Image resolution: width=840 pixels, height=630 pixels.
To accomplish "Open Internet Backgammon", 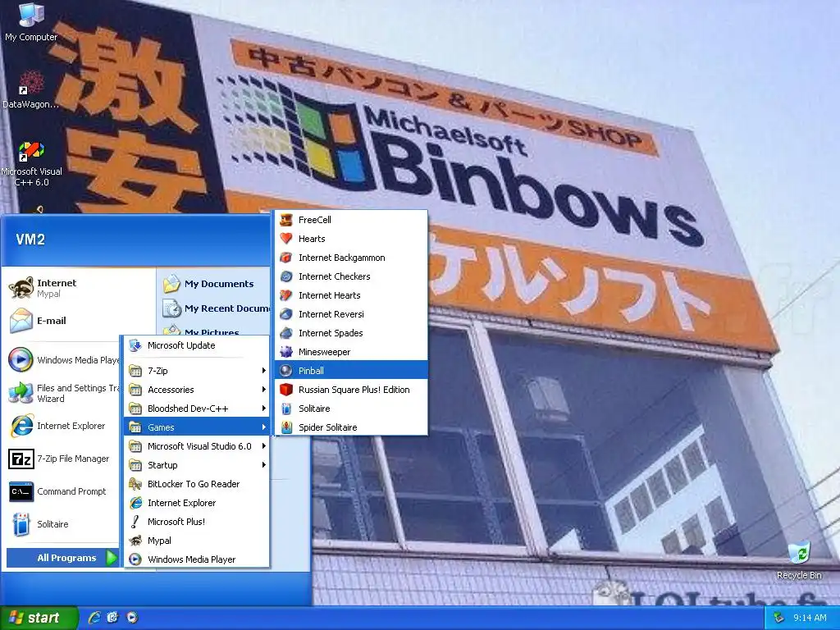I will click(x=351, y=258).
